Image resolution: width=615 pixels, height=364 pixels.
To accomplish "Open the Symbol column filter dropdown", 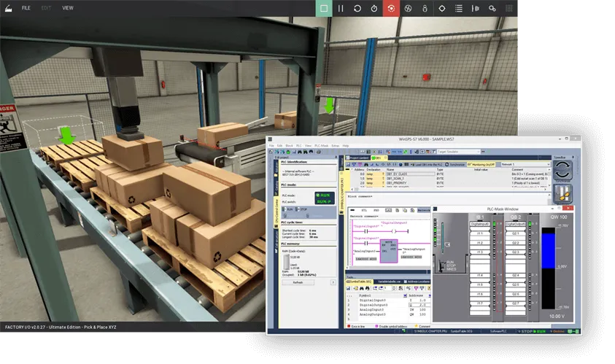I will (405, 295).
